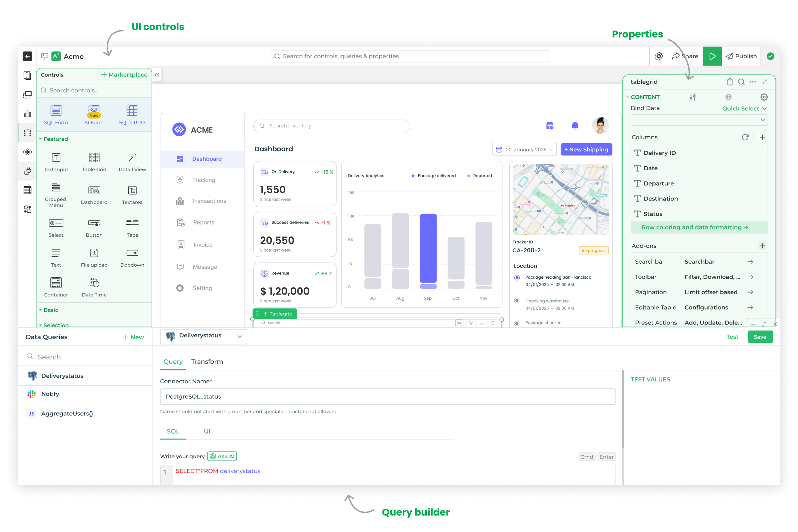Open Row coloring and data formatting link
Viewport: 798px width, 532px height.
[x=695, y=227]
